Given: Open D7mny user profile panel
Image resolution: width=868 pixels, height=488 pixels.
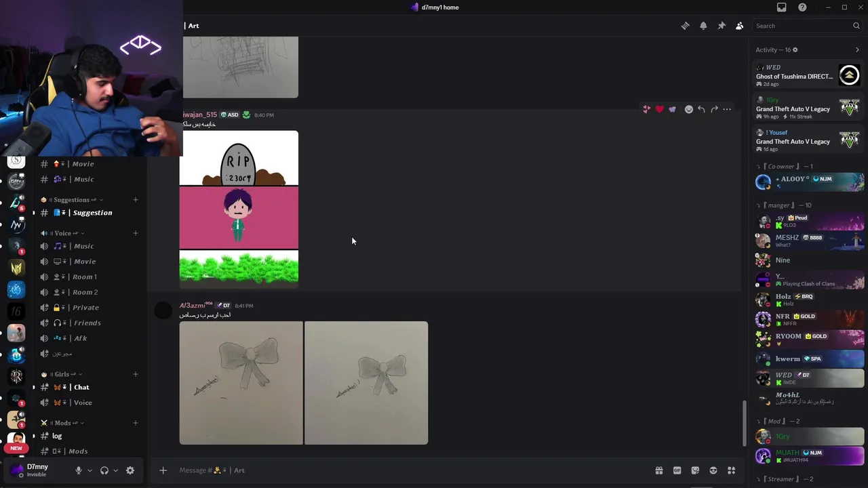Looking at the screenshot, I should tap(37, 470).
